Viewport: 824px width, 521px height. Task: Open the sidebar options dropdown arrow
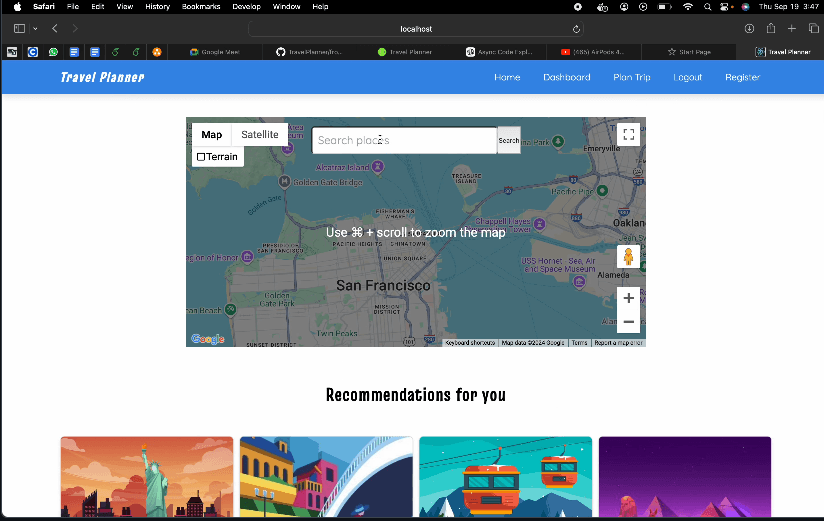click(35, 29)
